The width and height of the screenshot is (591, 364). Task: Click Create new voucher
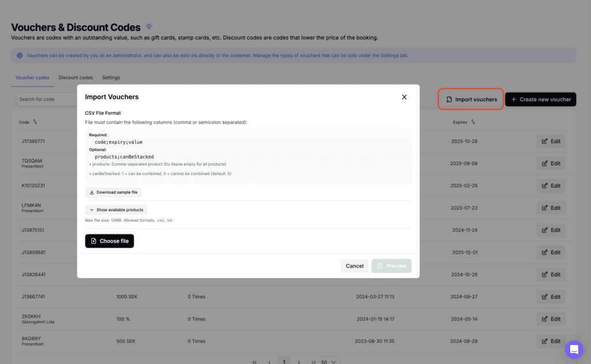540,99
